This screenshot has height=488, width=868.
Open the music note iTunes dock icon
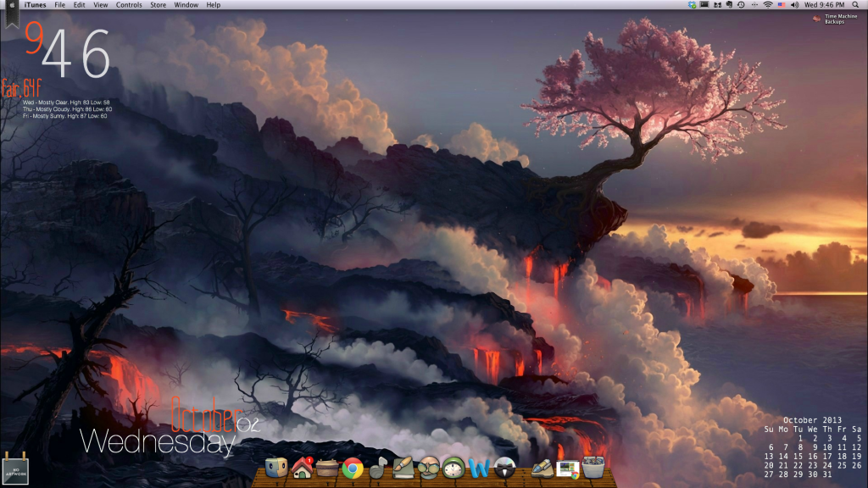coord(377,468)
